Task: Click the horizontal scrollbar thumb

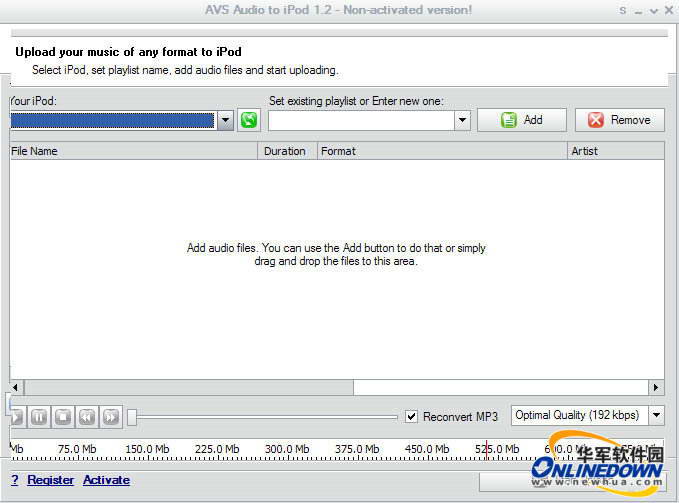Action: click(x=189, y=387)
